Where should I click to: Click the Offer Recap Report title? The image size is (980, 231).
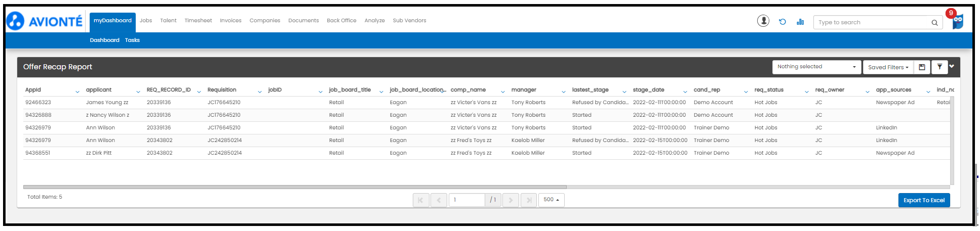click(x=58, y=67)
